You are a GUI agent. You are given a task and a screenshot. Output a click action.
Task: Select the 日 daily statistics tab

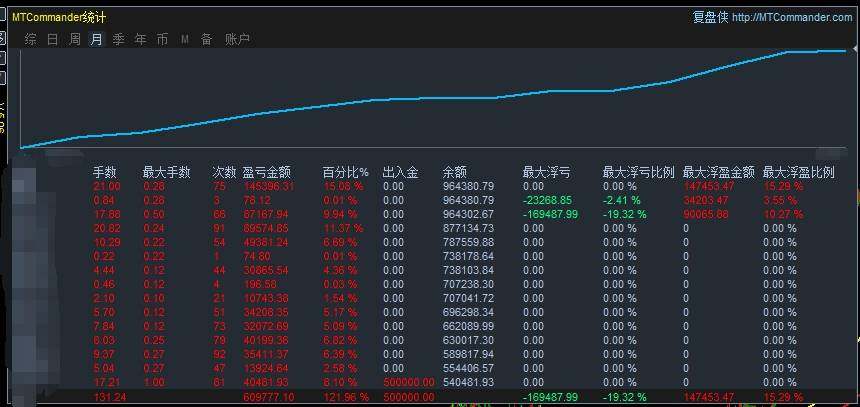pos(52,39)
